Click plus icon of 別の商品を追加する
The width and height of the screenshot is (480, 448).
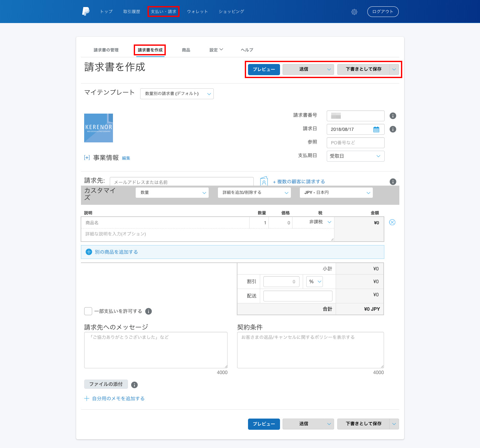(89, 252)
